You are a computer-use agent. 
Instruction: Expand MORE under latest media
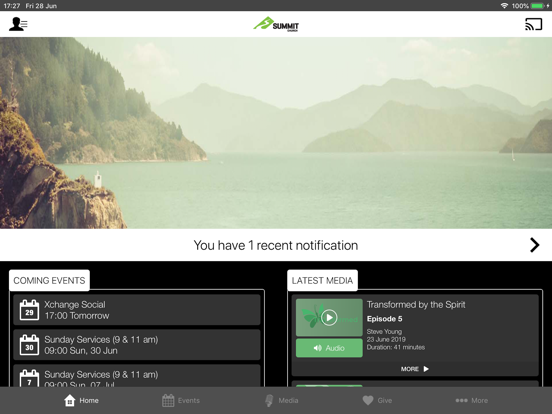(x=415, y=369)
